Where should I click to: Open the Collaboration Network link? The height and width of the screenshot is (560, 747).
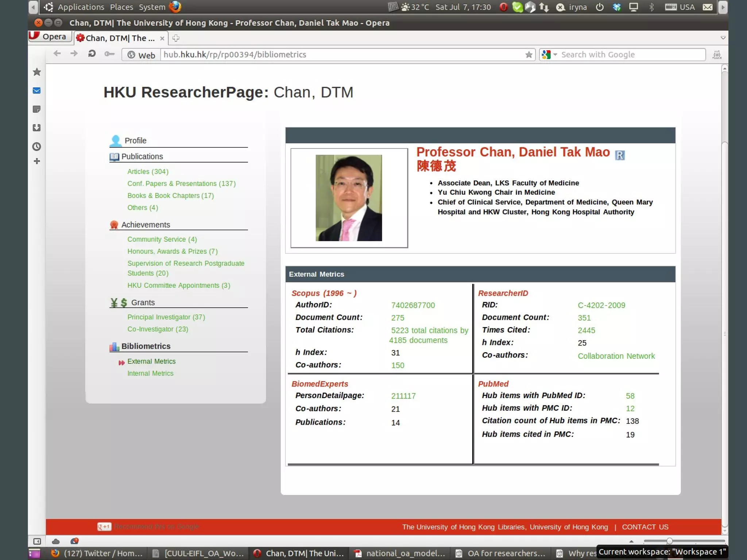click(616, 356)
